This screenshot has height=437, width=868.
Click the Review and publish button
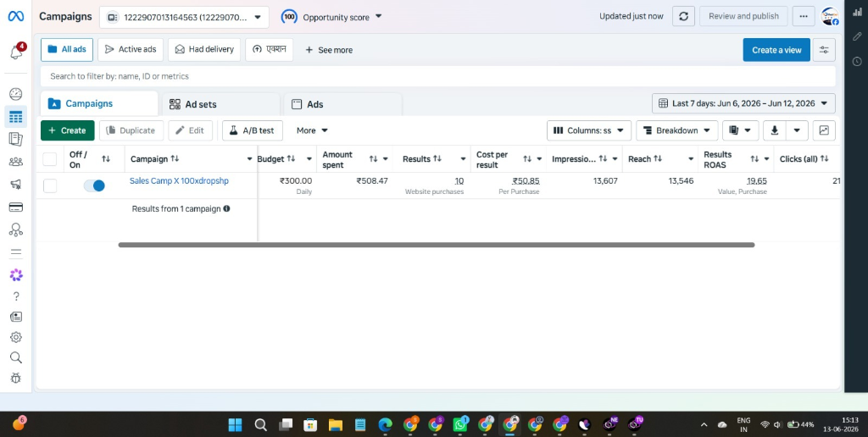point(743,16)
